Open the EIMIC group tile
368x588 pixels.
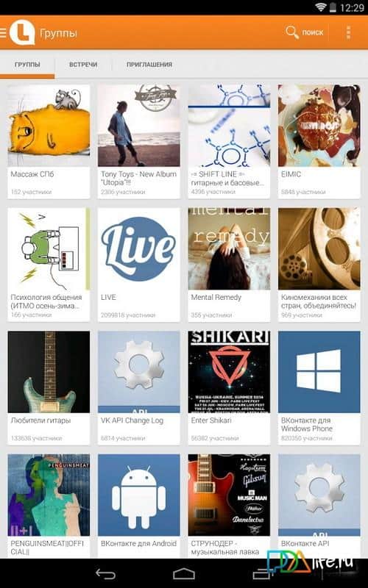pyautogui.click(x=319, y=142)
